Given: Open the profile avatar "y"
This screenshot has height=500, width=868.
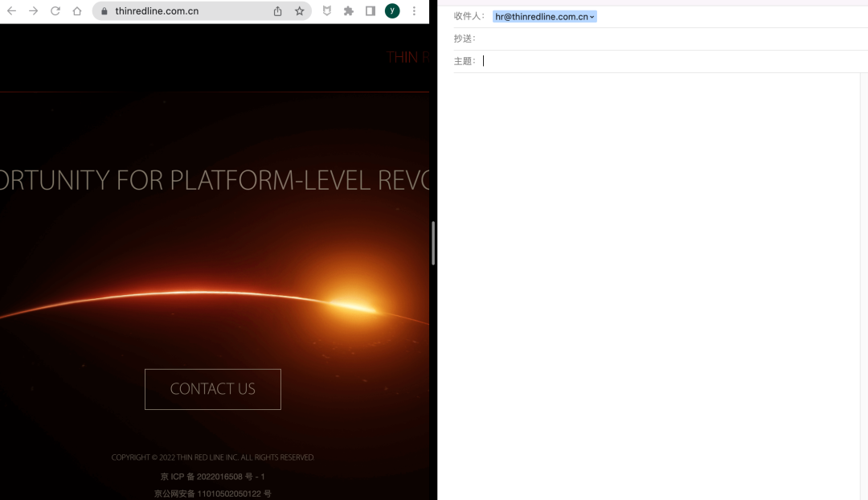Looking at the screenshot, I should pos(392,11).
